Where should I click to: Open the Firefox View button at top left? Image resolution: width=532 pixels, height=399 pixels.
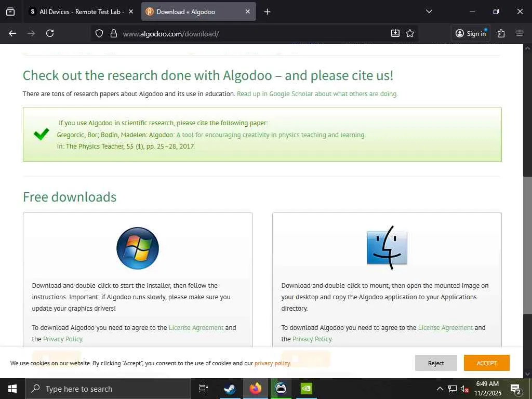10,11
